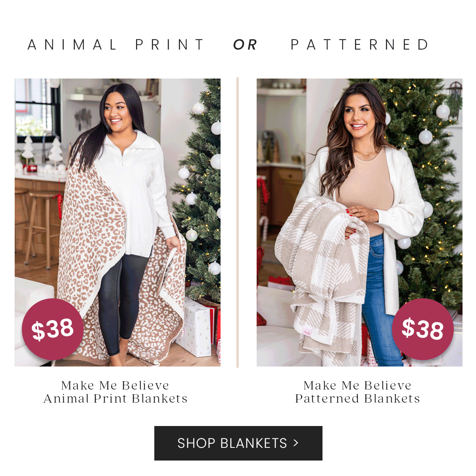The height and width of the screenshot is (476, 476).
Task: Click the $38 badge on leopard blanket image
Action: [x=52, y=329]
